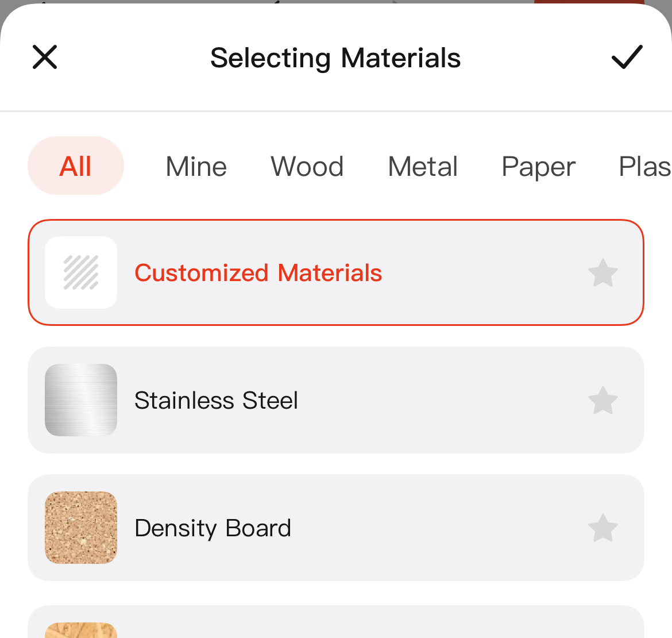This screenshot has height=638, width=672.
Task: Tap the Density Board texture thumbnail
Action: click(x=81, y=528)
